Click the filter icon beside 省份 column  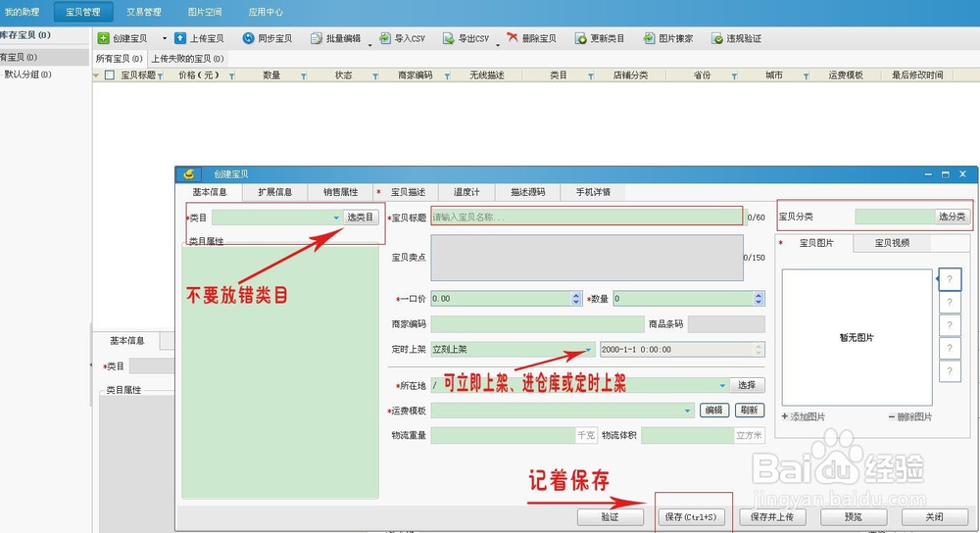(734, 76)
